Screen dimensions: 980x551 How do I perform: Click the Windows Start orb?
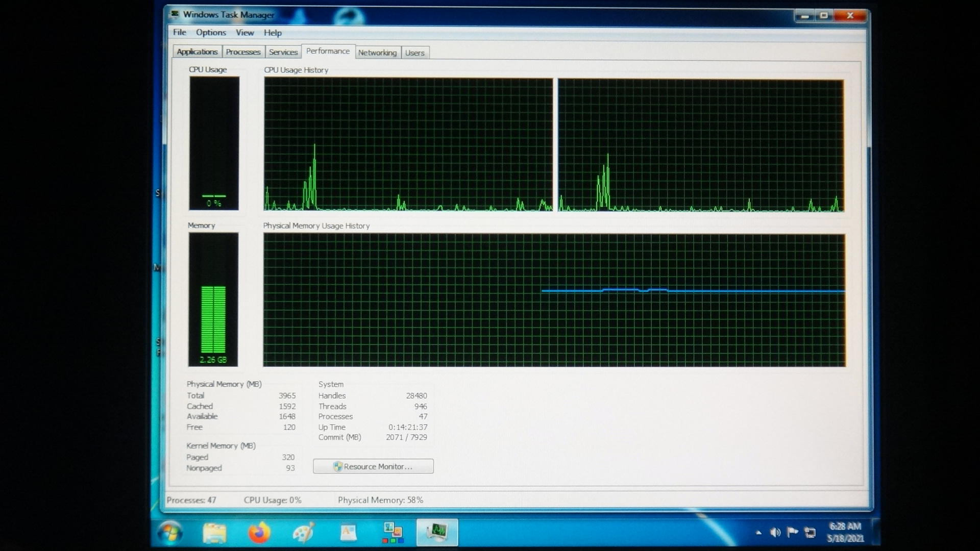point(169,534)
